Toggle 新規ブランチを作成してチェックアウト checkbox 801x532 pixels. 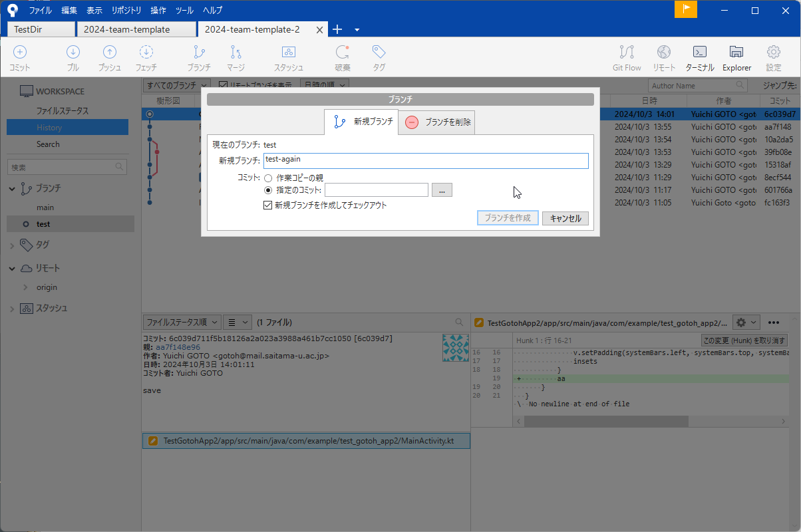[268, 205]
